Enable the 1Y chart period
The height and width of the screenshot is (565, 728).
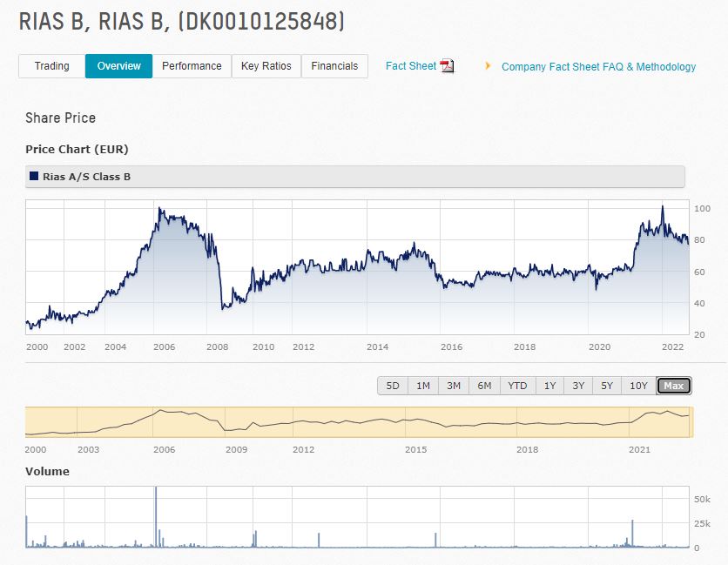pos(549,385)
